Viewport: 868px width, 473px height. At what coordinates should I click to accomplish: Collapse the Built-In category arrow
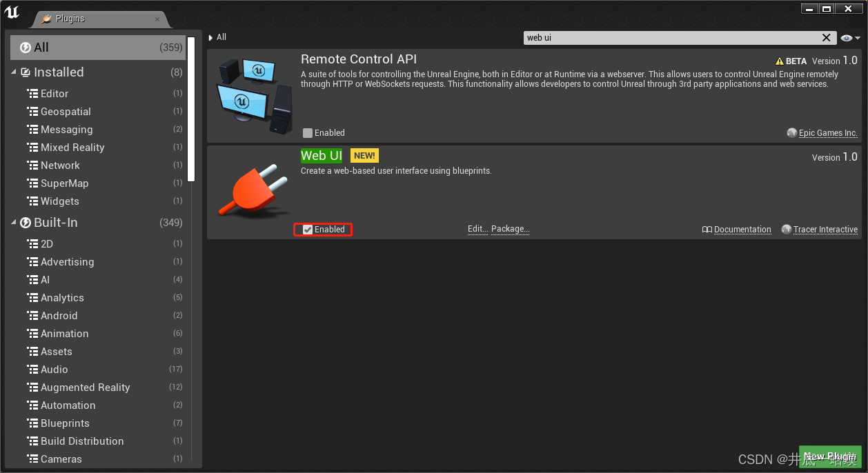click(x=14, y=223)
